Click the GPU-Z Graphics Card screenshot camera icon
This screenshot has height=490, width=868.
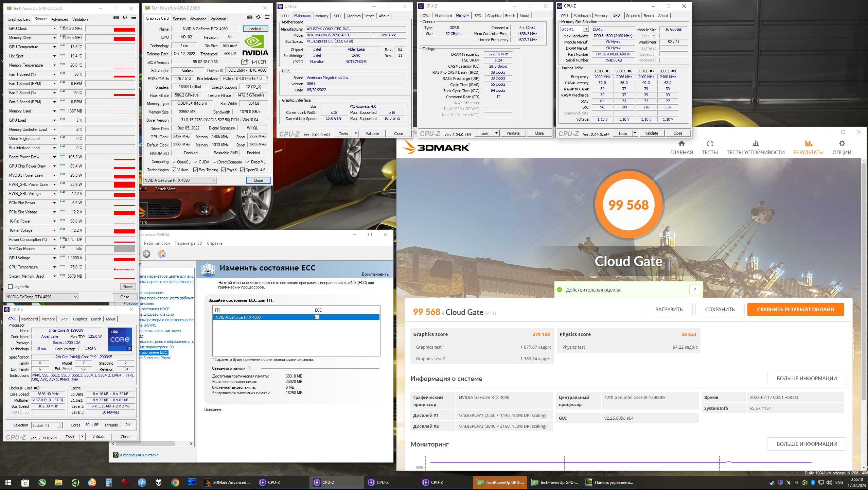pyautogui.click(x=250, y=17)
